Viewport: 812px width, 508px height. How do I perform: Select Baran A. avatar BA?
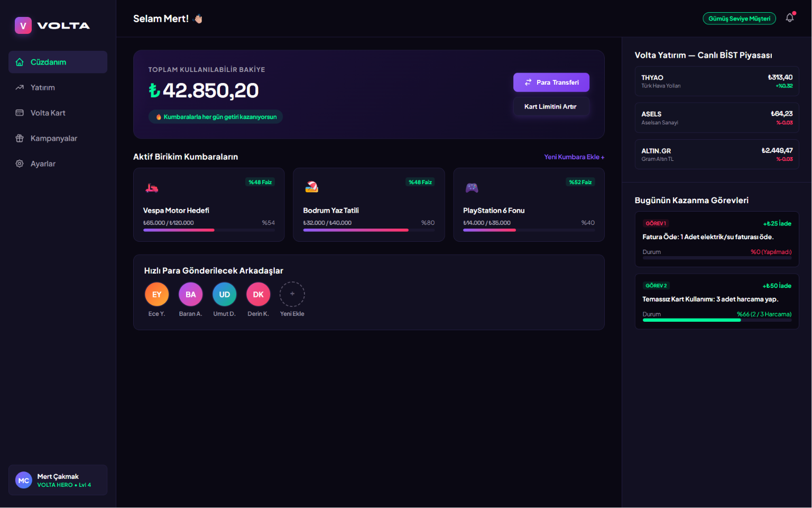[191, 294]
